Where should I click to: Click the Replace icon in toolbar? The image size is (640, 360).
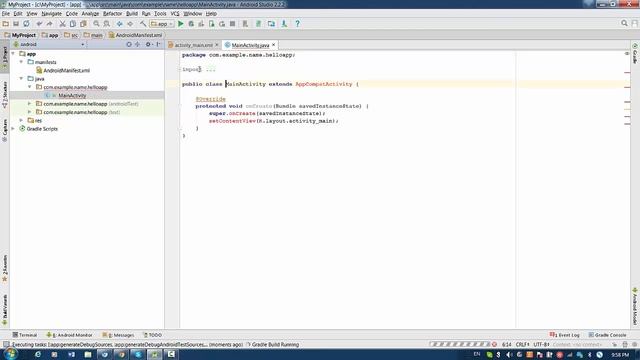(x=107, y=24)
